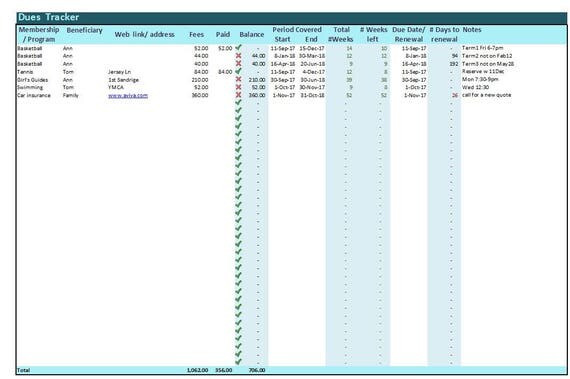The image size is (570, 379).
Task: Select the 30-Nov-17 end date cell
Action: [313, 87]
